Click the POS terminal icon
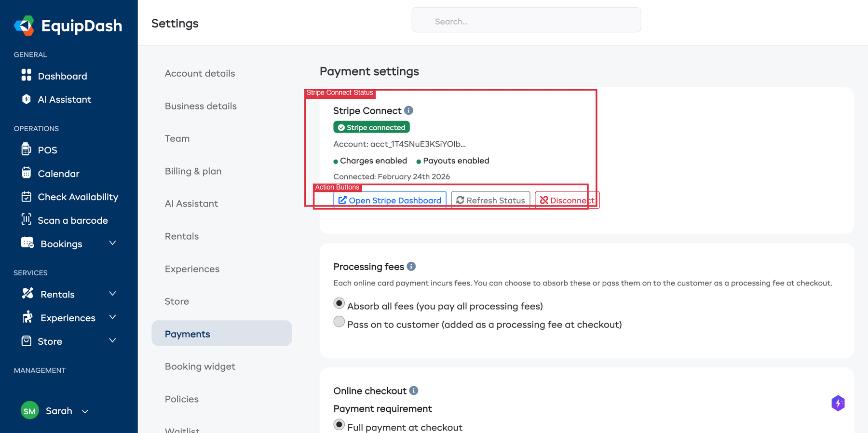This screenshot has height=433, width=868. tap(27, 149)
